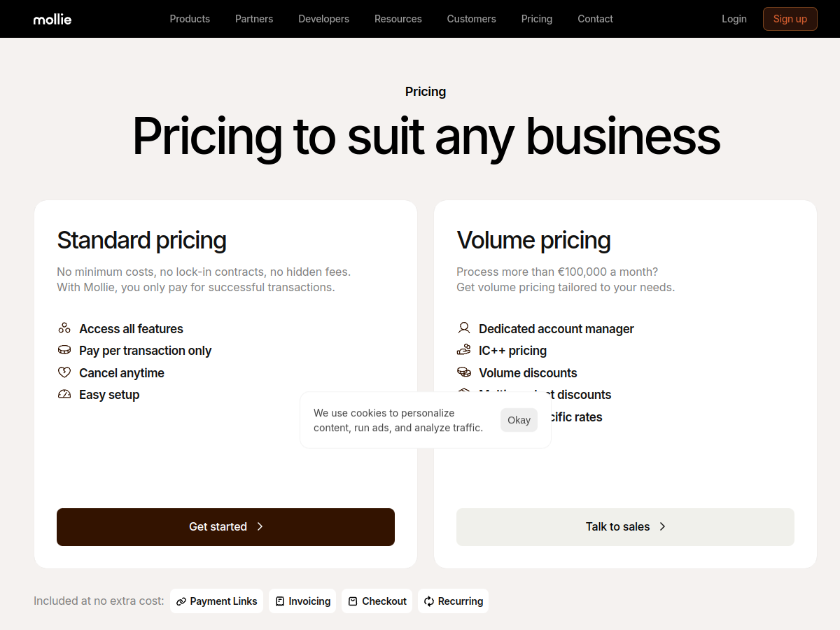
Task: Click the Invoicing icon badge
Action: [x=279, y=601]
